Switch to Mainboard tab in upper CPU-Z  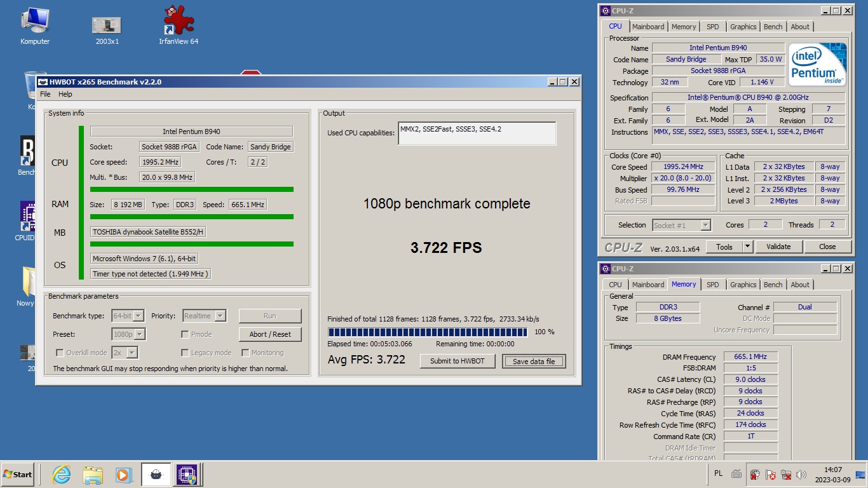(x=648, y=27)
